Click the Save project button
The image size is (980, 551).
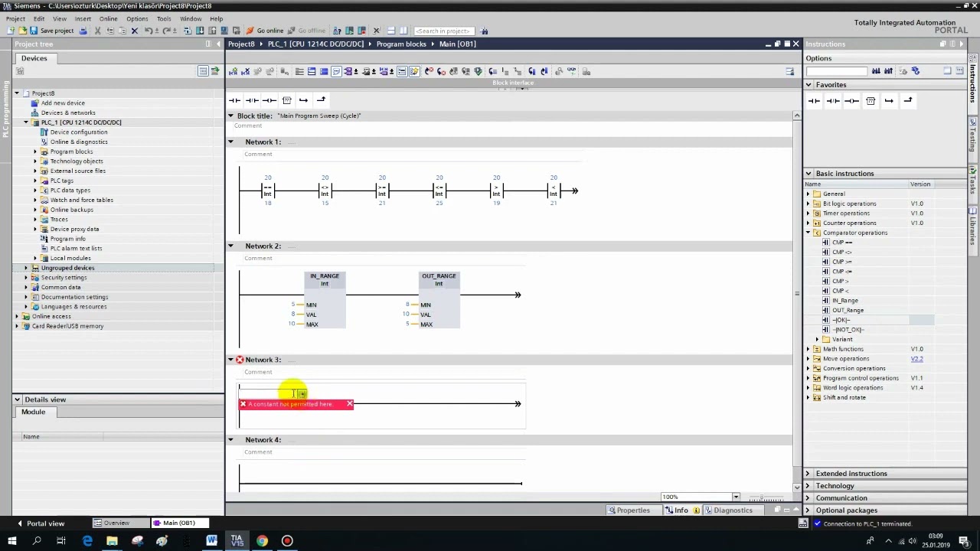point(51,31)
